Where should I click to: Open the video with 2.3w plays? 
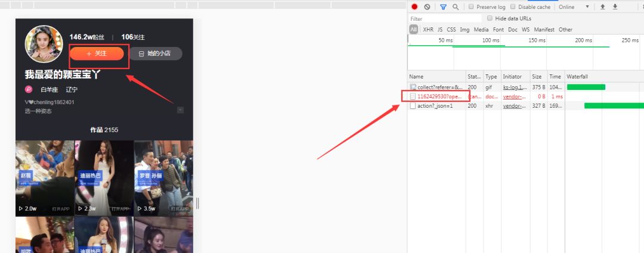104,178
